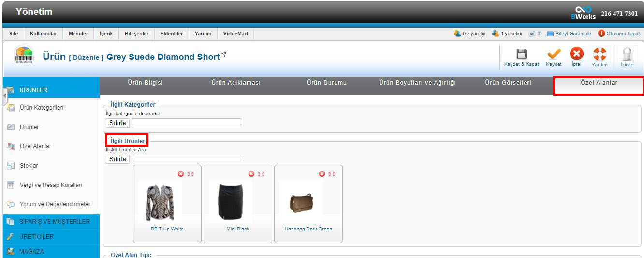Open the Yardım menu in menu bar
This screenshot has height=258, width=644.
tap(203, 34)
